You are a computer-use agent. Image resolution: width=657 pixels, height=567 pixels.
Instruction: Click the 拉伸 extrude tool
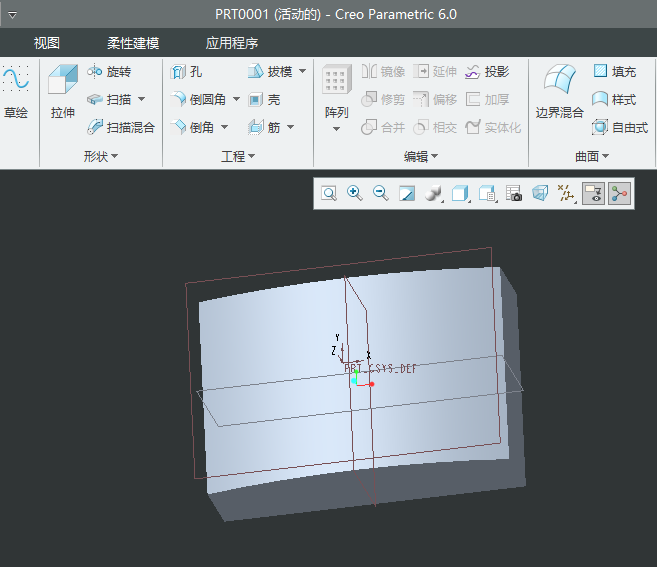62,92
